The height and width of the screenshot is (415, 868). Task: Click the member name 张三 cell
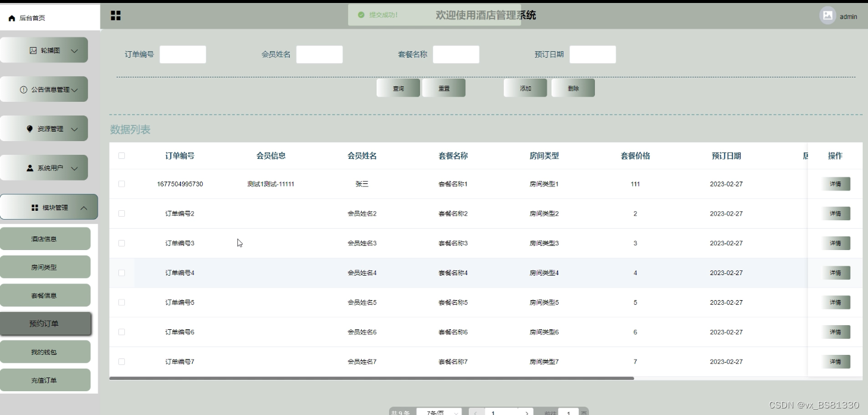click(362, 184)
